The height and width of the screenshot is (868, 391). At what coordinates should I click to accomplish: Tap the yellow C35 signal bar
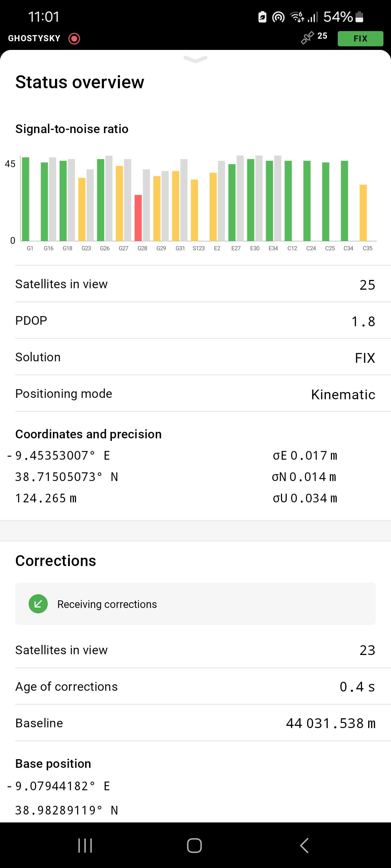363,213
